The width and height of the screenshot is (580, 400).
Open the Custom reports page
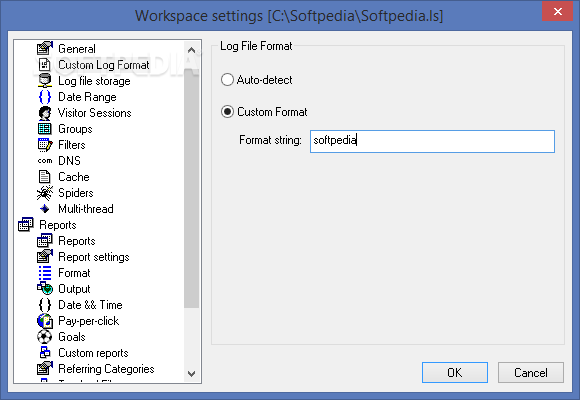93,353
